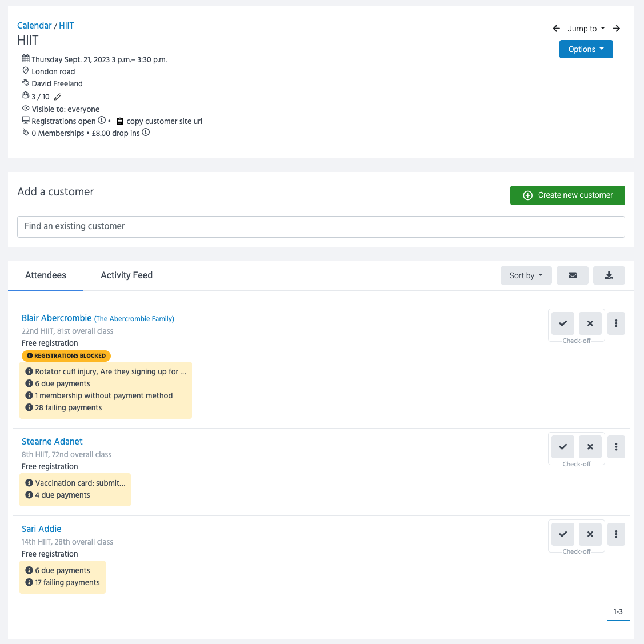644x644 pixels.
Task: Switch to the Activity Feed tab
Action: tap(126, 275)
